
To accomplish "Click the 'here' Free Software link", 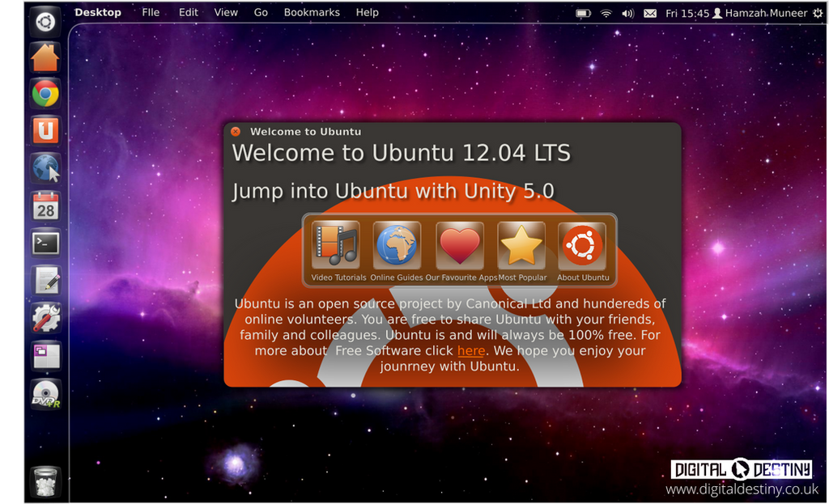I will click(x=471, y=351).
